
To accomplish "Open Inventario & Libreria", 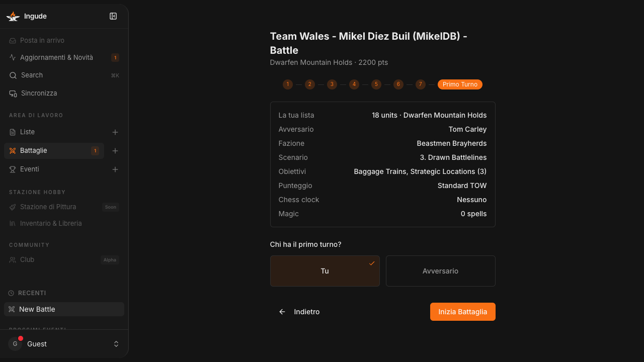I will tap(64, 223).
